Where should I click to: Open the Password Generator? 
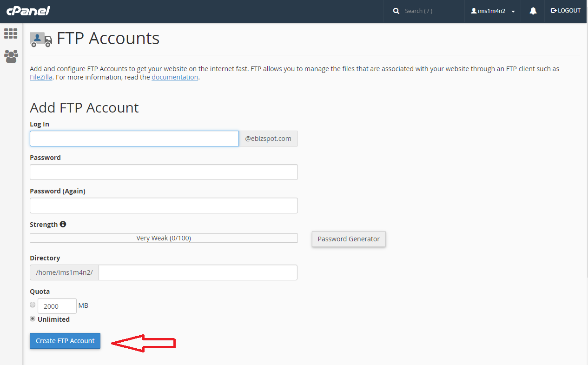coord(349,239)
